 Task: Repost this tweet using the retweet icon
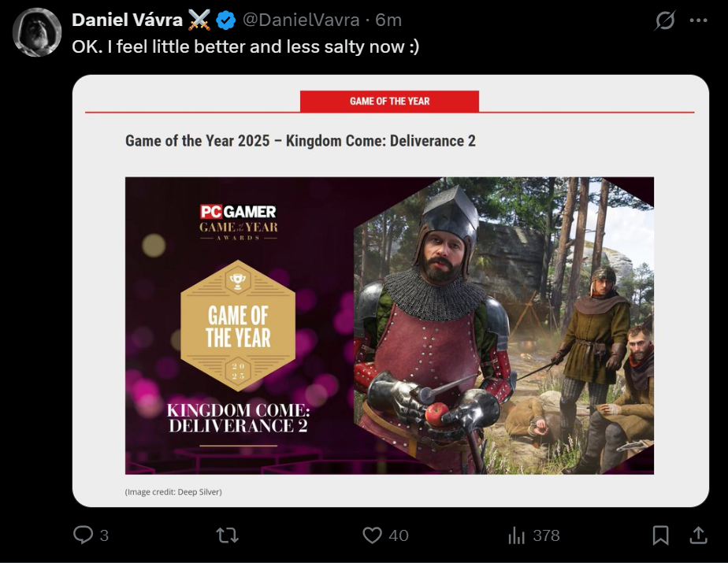[x=227, y=535]
